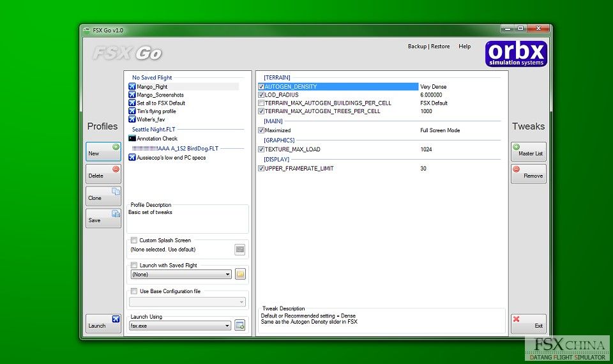
Task: Select the Annotation Check profile
Action: (x=157, y=139)
